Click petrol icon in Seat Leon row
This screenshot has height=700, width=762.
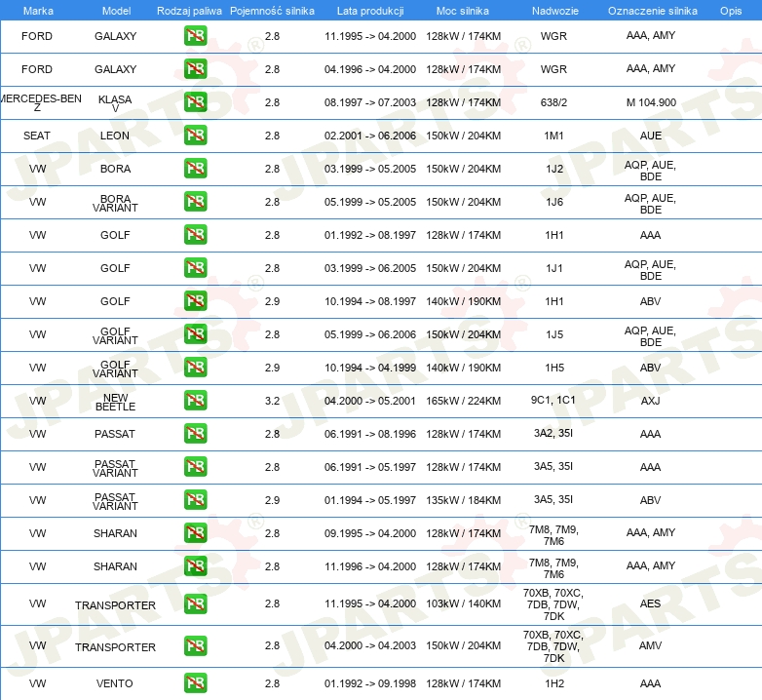pos(195,135)
